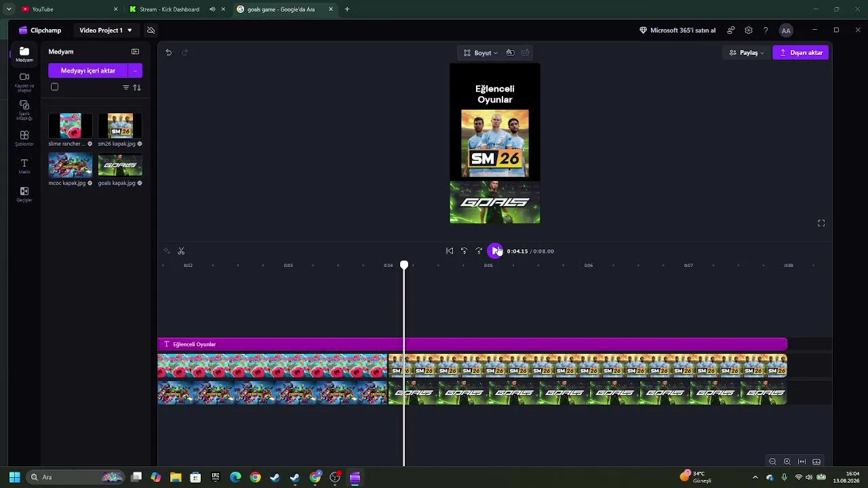Select the mcoc clip on the timeline
This screenshot has width=868, height=488.
click(x=273, y=393)
